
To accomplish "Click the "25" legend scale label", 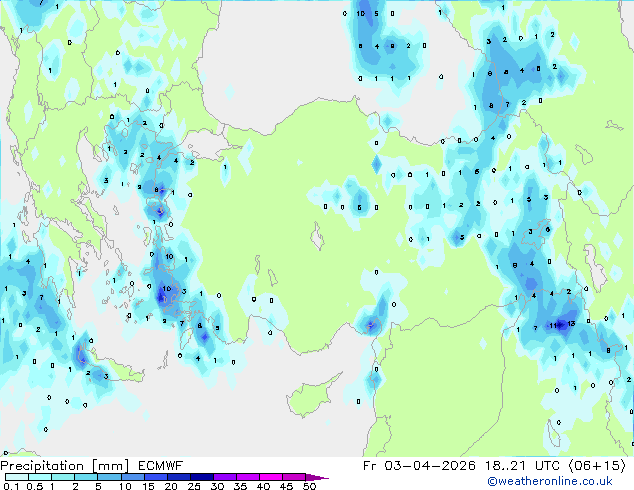I will (194, 486).
